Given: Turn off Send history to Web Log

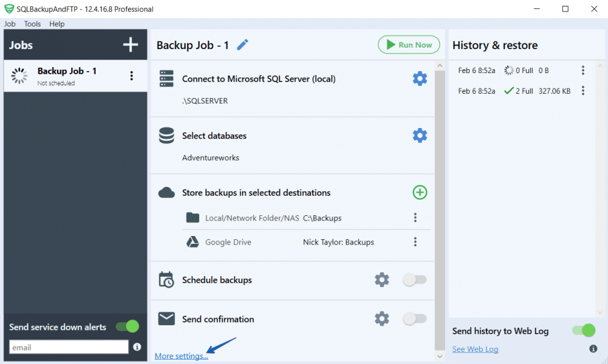Looking at the screenshot, I should click(583, 330).
